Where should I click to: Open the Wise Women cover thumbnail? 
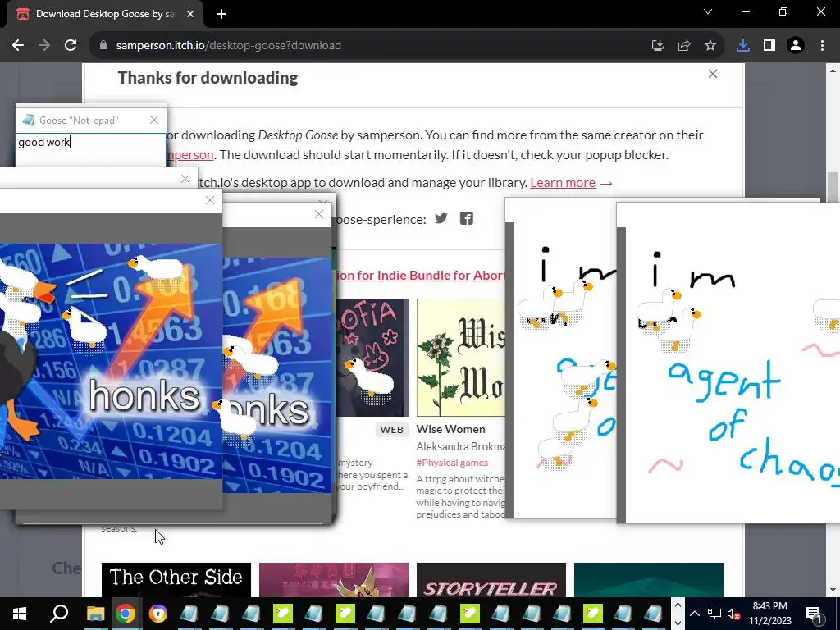click(x=461, y=358)
